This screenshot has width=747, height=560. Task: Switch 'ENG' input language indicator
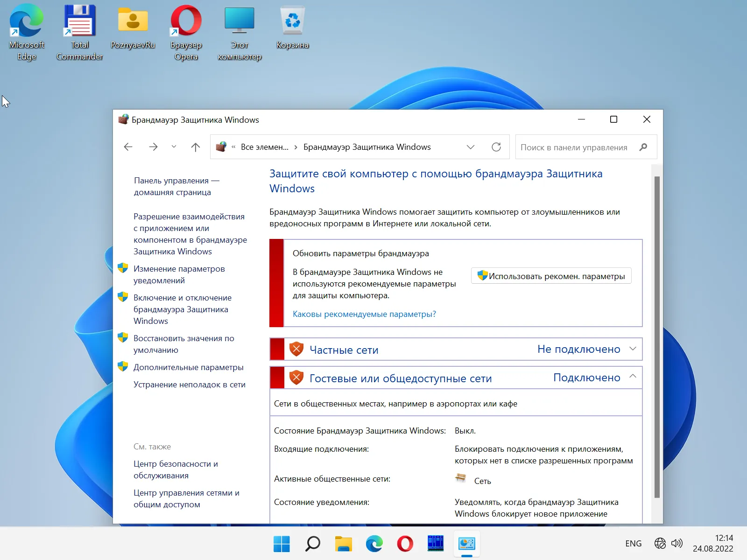point(633,544)
